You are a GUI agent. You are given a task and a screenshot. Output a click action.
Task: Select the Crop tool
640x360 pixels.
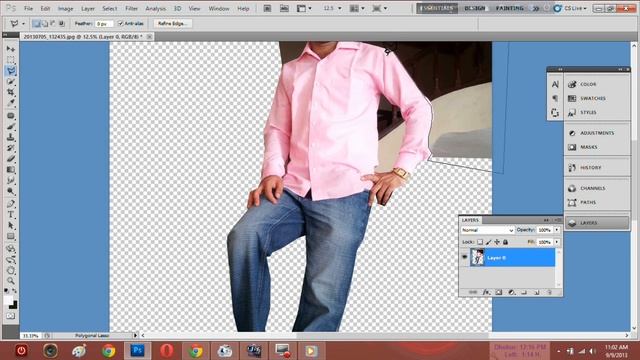click(x=11, y=93)
